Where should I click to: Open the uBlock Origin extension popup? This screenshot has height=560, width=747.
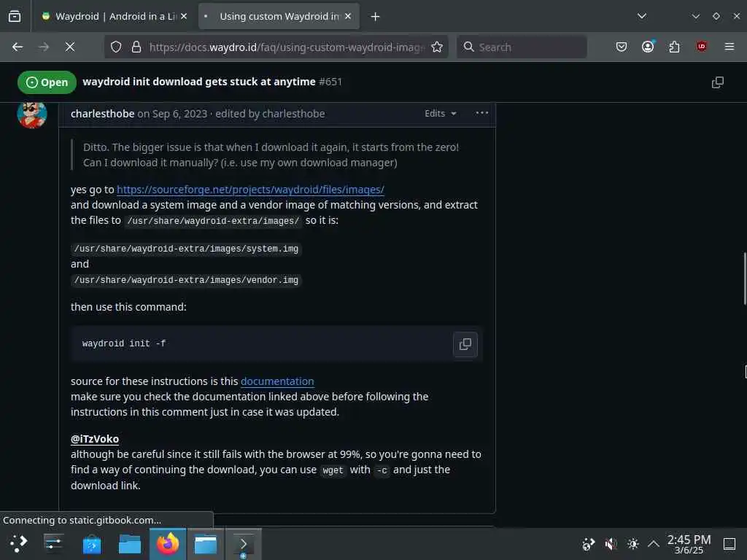click(x=701, y=46)
